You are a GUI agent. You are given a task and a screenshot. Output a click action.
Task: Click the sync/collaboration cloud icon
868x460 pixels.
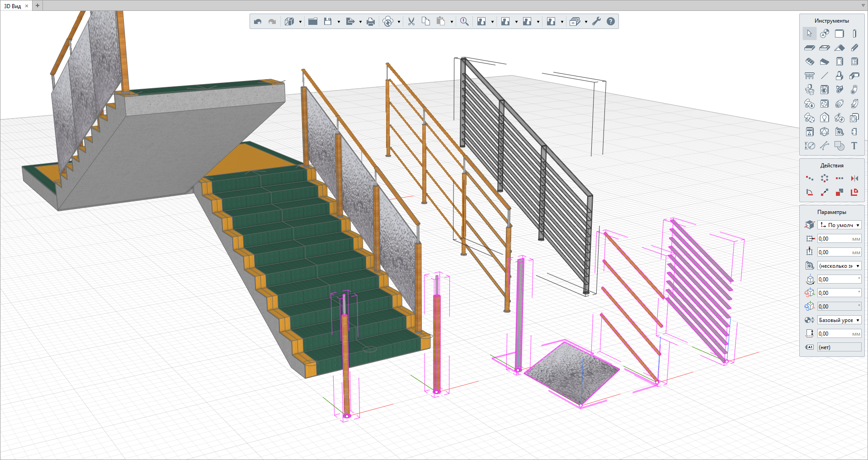click(388, 21)
